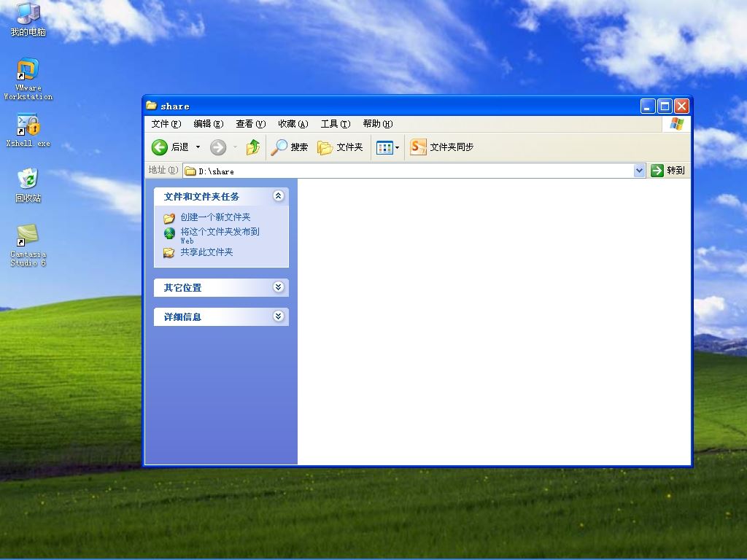The image size is (747, 560).
Task: Go back using the 后退 button
Action: [170, 147]
